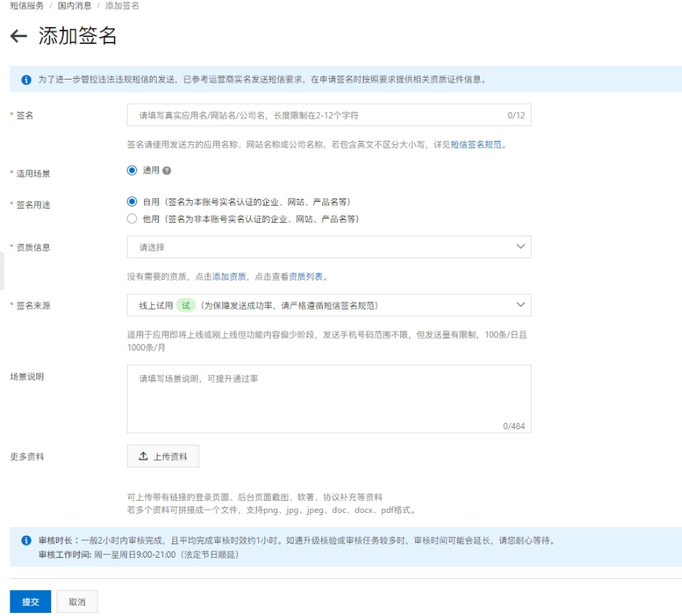
Task: Open the 资质信息 请选择 dropdown
Action: 329,247
